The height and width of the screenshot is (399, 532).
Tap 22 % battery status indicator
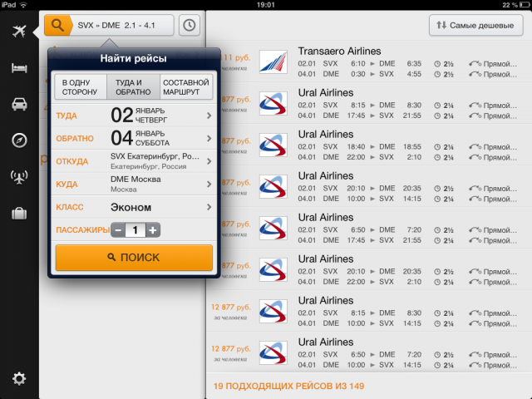coord(516,5)
